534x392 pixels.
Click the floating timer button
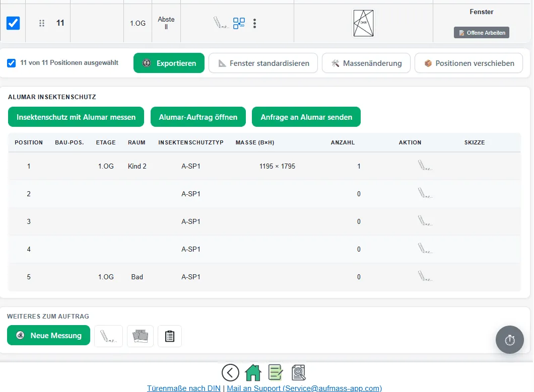click(x=509, y=340)
